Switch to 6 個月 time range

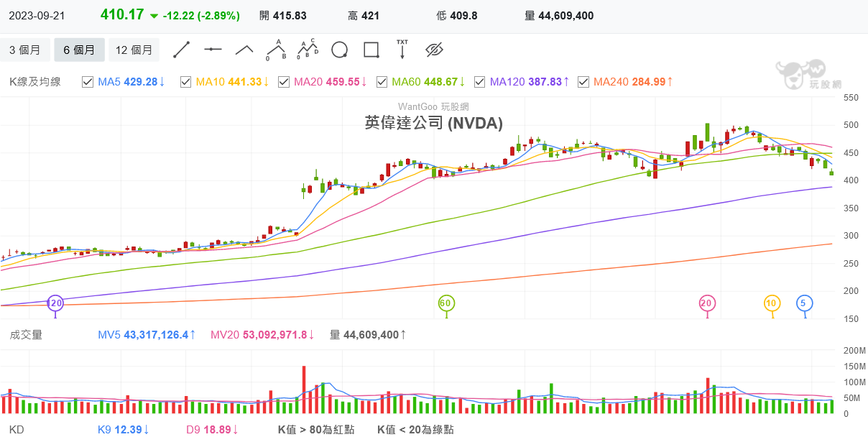(x=79, y=50)
